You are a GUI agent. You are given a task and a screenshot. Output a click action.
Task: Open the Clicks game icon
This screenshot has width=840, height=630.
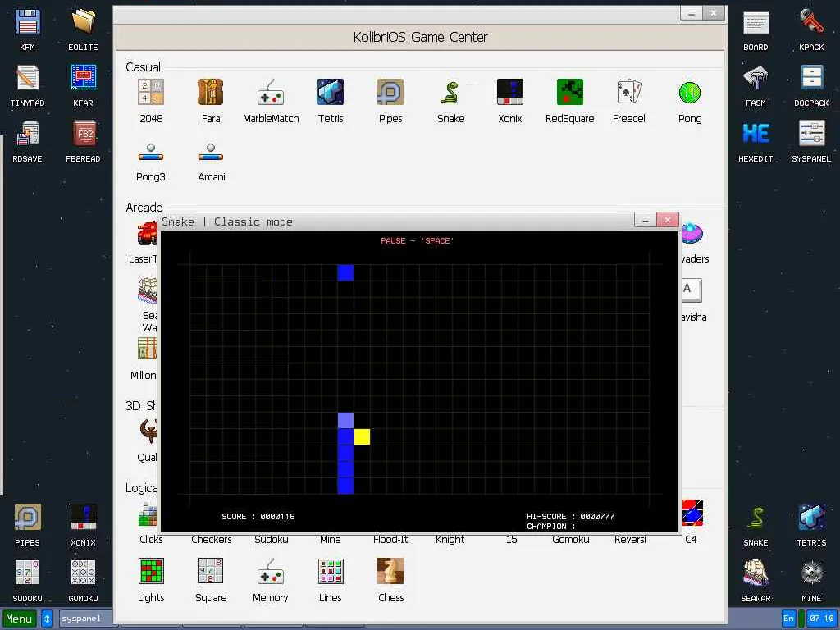(148, 514)
